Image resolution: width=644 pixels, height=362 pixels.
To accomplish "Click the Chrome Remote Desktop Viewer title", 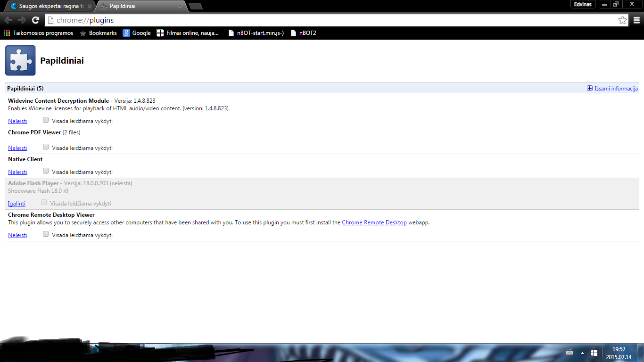I will [x=51, y=215].
